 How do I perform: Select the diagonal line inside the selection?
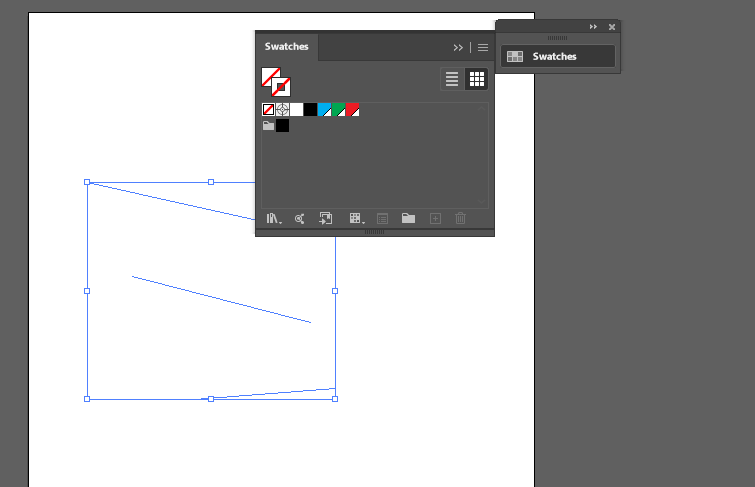coord(221,299)
